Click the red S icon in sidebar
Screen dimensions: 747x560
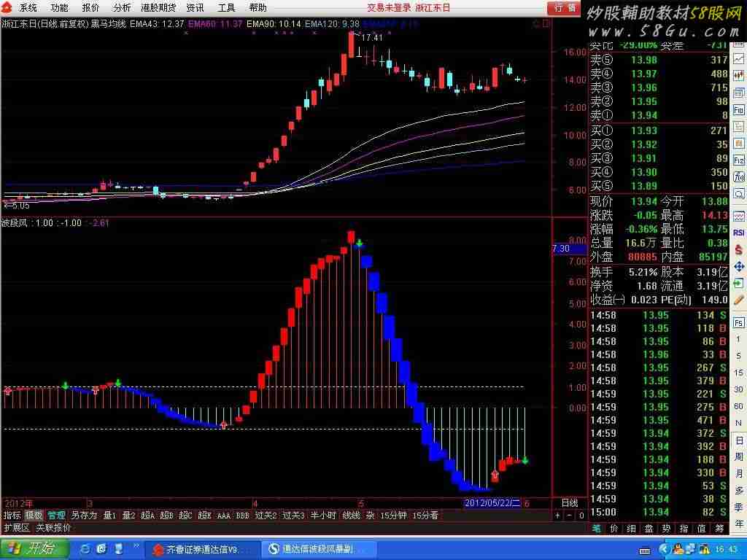click(x=739, y=249)
